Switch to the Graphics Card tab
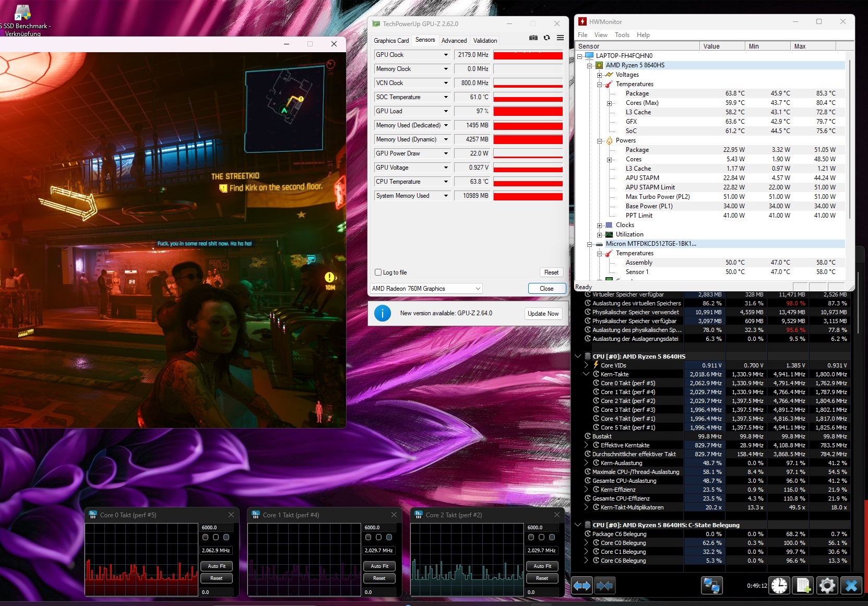This screenshot has height=606, width=868. tap(391, 41)
